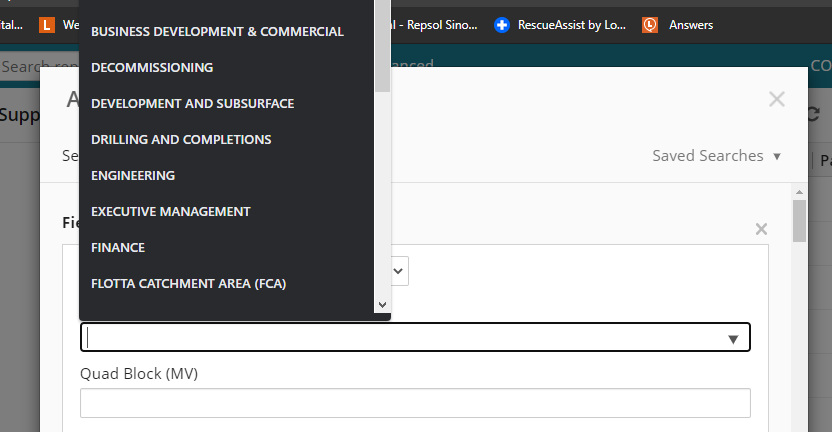
Task: Click the Answers bookmark icon
Action: pos(650,24)
